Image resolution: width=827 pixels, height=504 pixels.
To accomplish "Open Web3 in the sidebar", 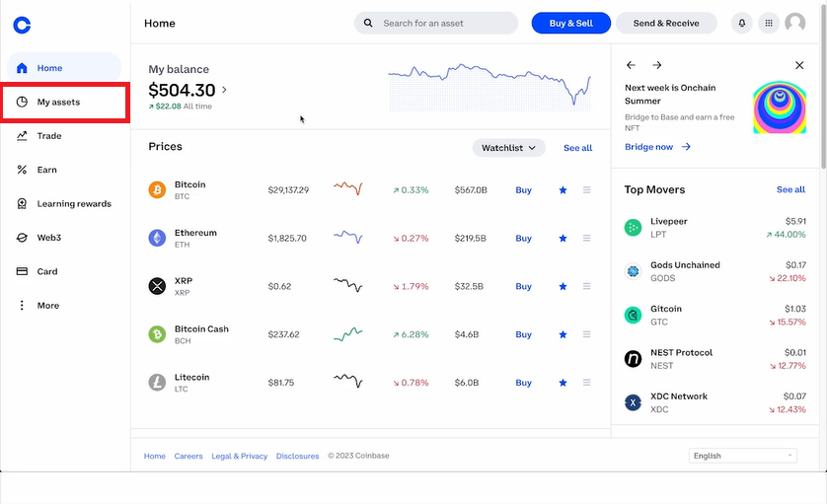I will 63,238.
